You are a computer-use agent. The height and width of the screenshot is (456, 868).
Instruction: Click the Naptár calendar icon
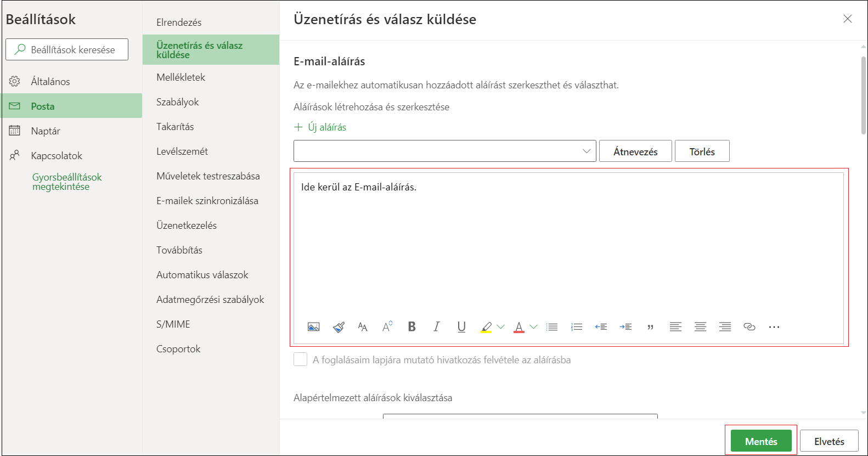pyautogui.click(x=15, y=131)
